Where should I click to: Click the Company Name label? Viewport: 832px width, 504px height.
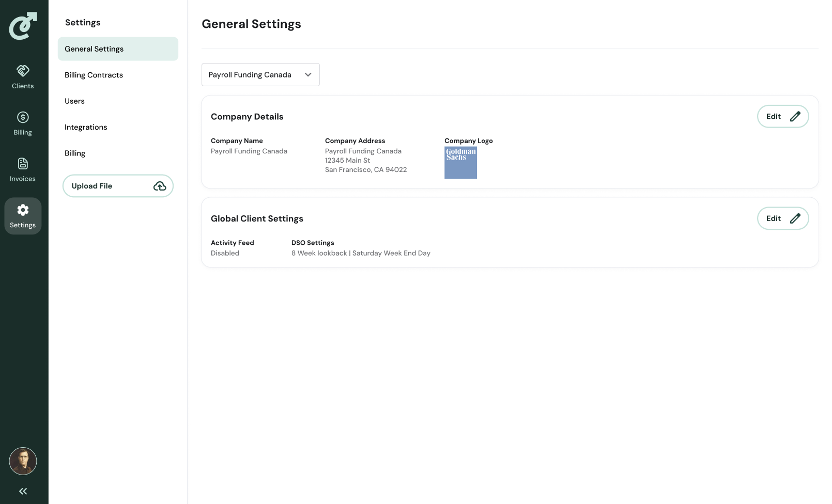[237, 141]
